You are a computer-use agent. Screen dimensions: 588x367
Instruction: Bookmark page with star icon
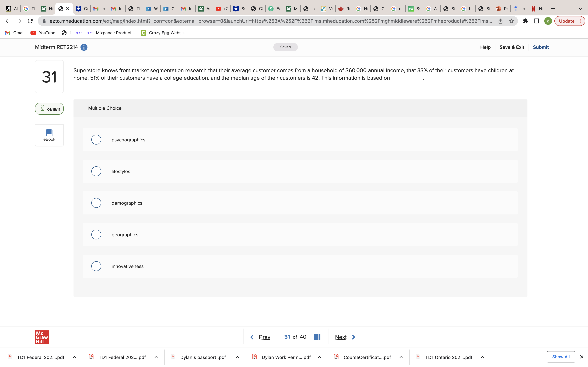(x=512, y=21)
